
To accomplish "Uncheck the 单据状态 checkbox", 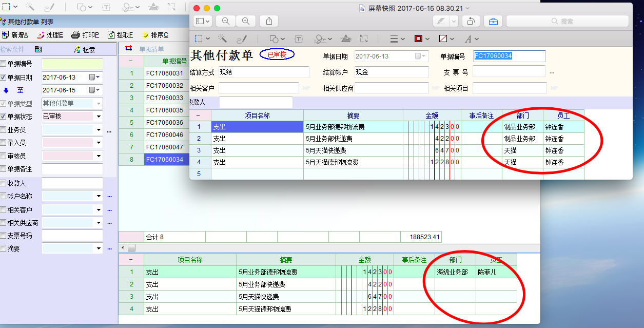I will click(4, 117).
